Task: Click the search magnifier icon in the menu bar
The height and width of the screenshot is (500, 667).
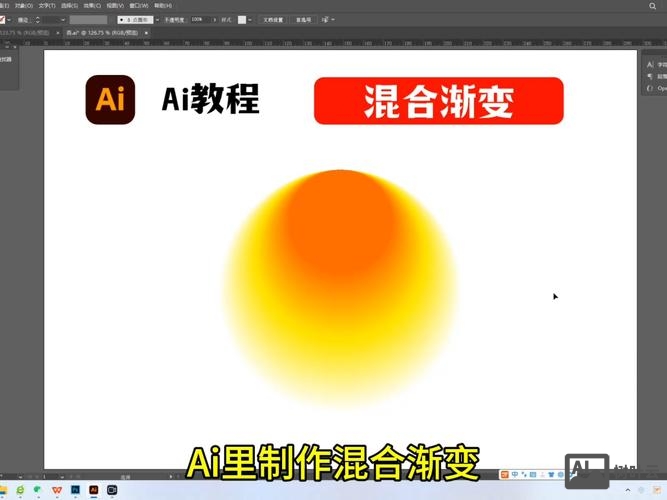Action: (653, 6)
